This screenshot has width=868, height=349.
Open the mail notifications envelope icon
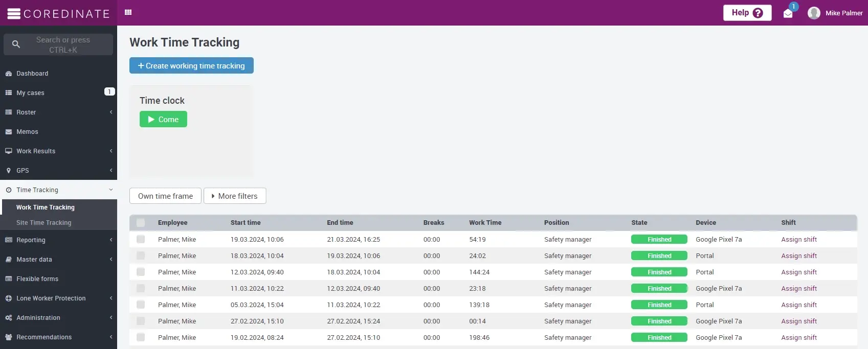click(788, 13)
